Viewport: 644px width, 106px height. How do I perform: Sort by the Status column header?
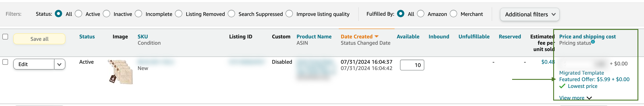click(x=87, y=37)
